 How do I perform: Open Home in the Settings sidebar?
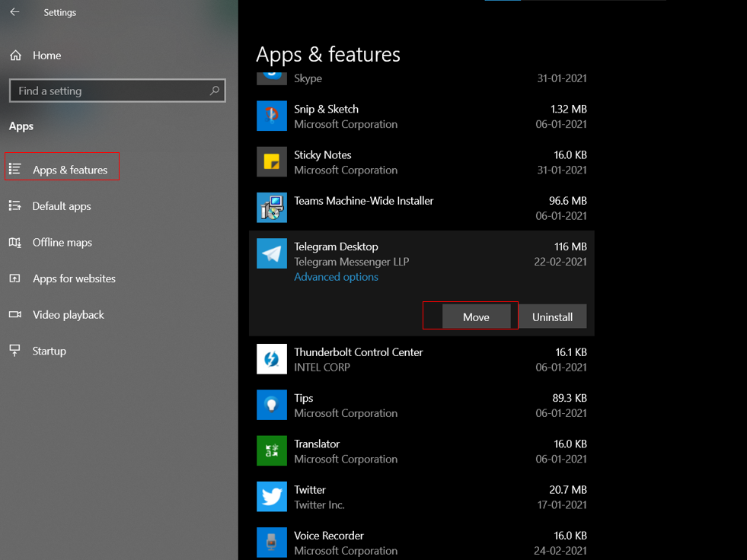pos(46,56)
